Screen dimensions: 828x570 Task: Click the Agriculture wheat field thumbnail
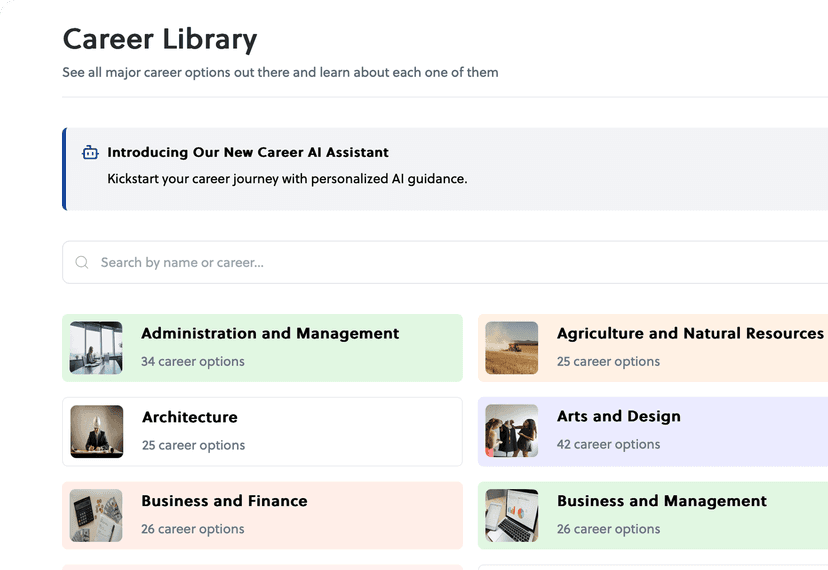click(x=511, y=348)
